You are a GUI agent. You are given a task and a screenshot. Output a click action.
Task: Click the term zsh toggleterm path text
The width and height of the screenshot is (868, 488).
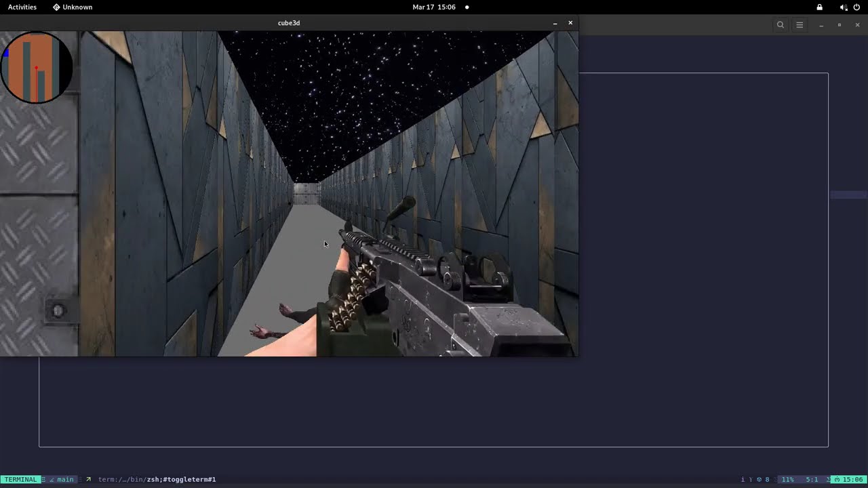[157, 479]
